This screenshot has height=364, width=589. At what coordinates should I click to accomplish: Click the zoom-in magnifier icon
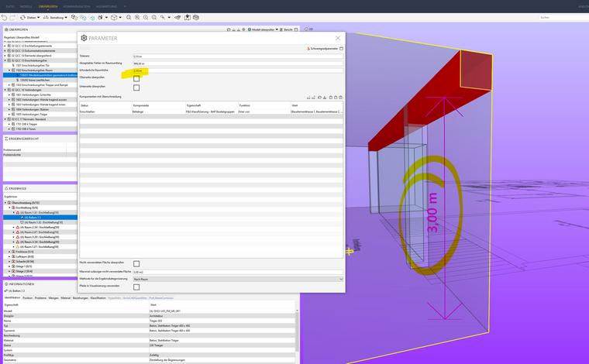point(137,18)
